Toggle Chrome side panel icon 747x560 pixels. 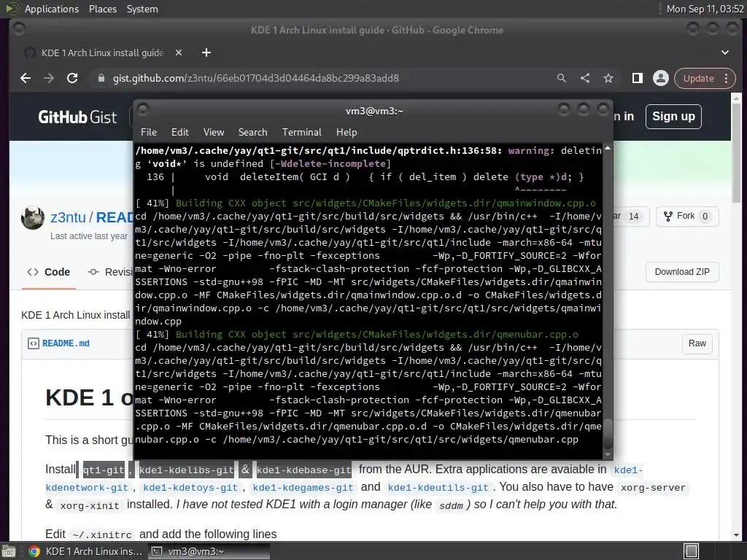(x=638, y=78)
